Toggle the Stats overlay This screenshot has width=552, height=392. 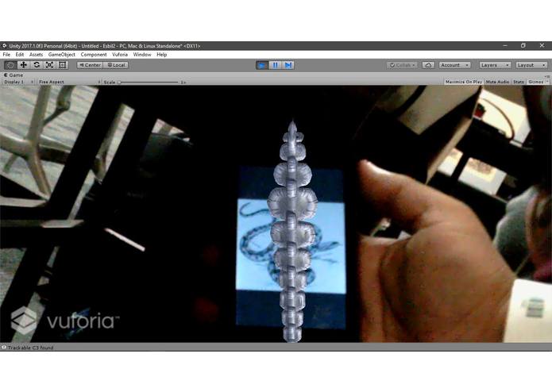[519, 82]
